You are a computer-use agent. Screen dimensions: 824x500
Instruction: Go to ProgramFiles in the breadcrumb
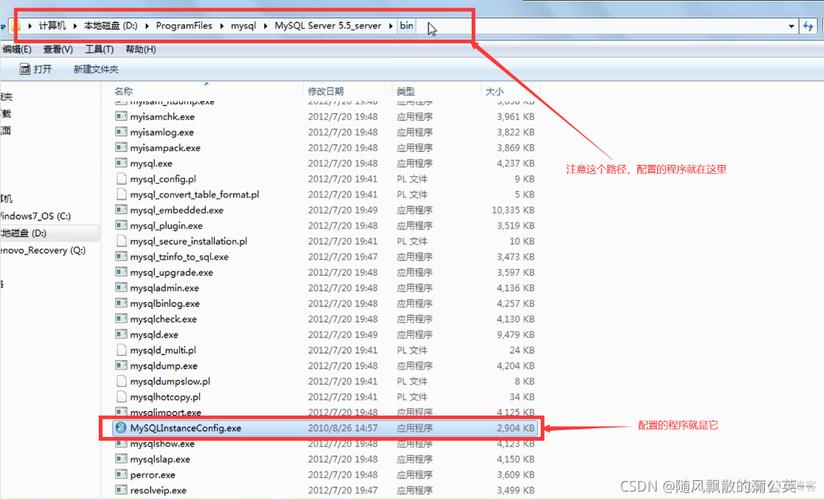[184, 26]
